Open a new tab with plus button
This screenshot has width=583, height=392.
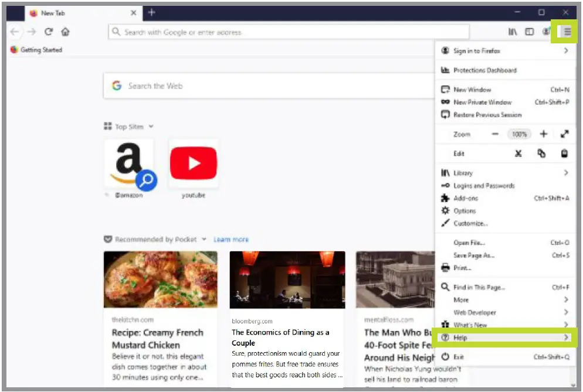coord(151,12)
